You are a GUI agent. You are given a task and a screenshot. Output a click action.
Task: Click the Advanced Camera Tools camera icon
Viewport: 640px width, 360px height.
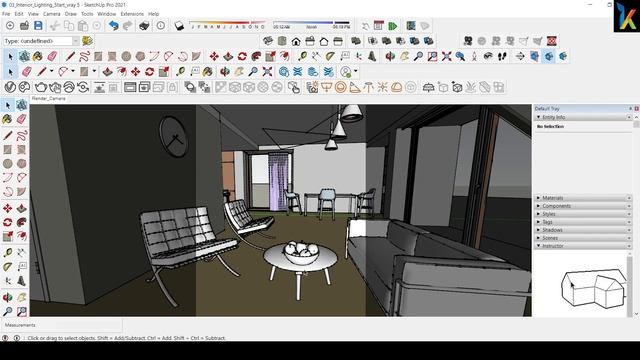point(468,41)
